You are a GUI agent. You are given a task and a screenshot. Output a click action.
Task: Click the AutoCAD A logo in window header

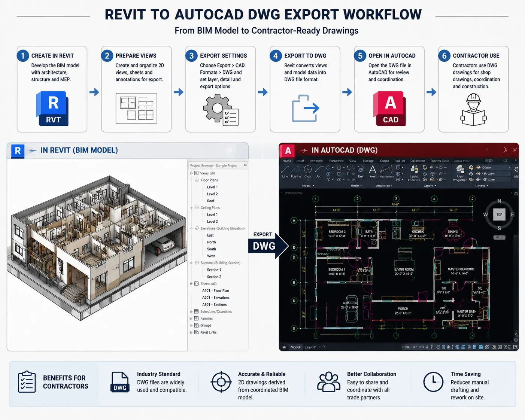288,150
